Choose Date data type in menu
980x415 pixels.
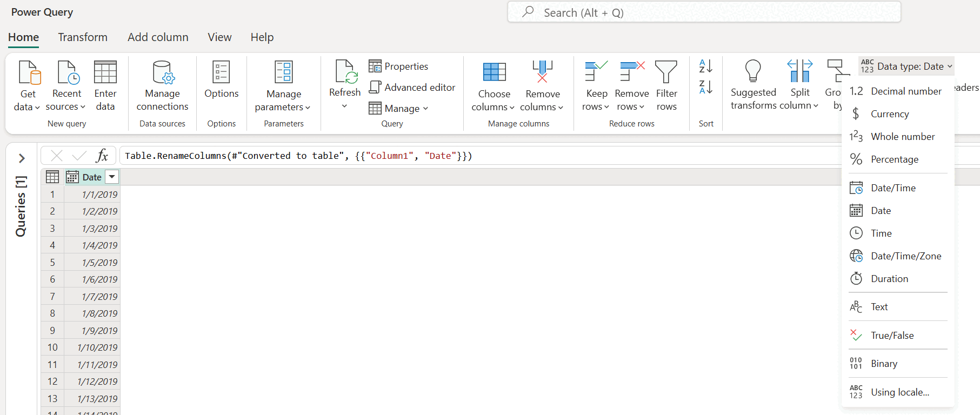(898, 211)
